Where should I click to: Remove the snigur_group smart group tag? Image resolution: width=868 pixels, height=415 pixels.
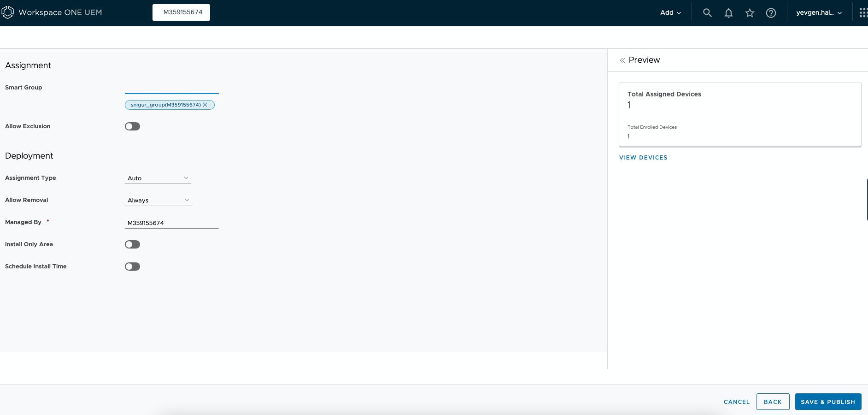coord(205,105)
